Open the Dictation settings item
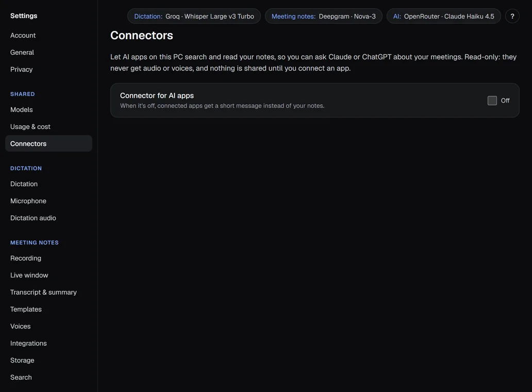 point(48,184)
